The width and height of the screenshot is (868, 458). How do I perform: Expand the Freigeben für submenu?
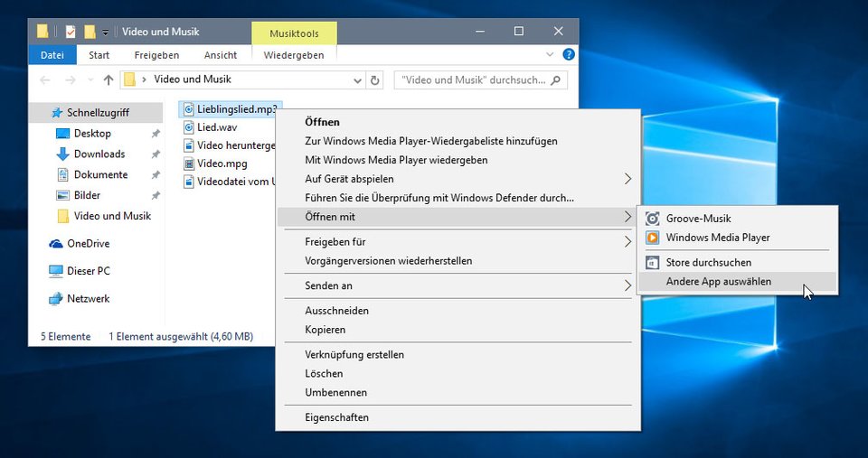coord(627,242)
